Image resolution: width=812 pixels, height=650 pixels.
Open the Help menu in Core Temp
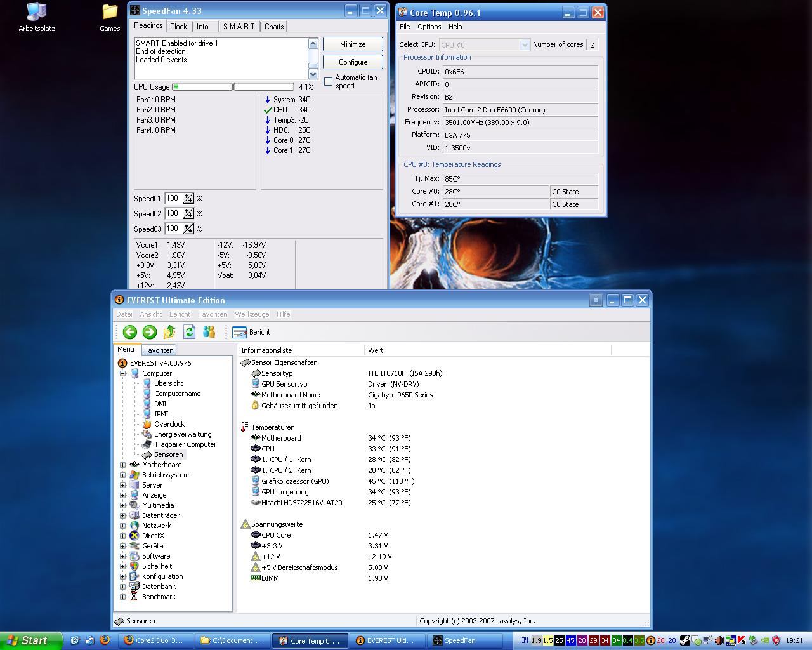tap(455, 27)
